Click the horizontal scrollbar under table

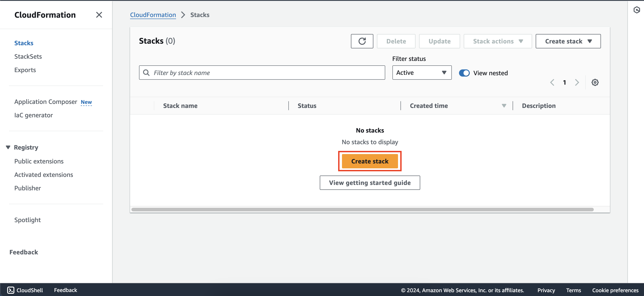click(362, 210)
